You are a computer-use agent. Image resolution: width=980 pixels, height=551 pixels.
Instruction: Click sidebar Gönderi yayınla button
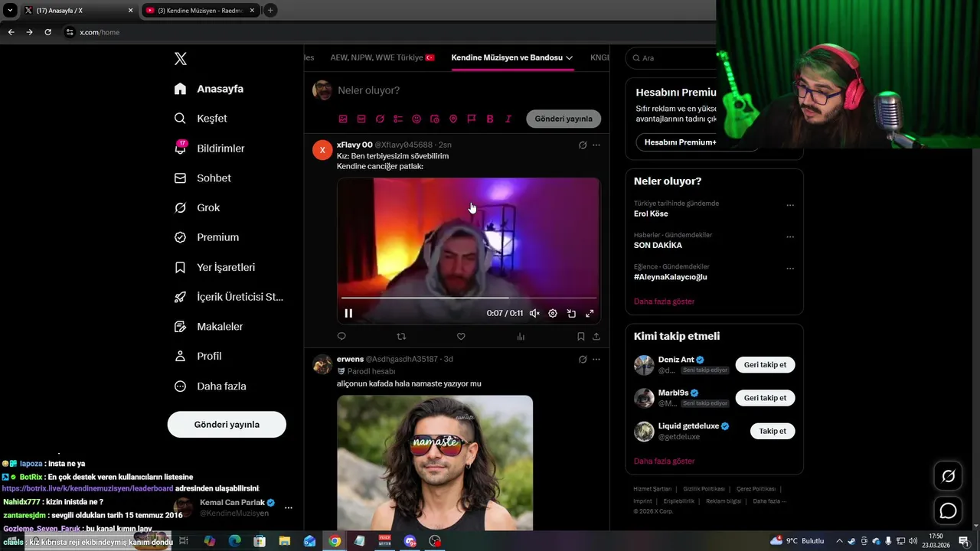(227, 424)
